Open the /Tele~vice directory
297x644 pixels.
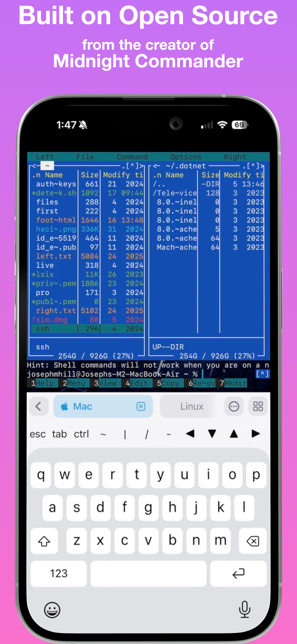tap(208, 193)
